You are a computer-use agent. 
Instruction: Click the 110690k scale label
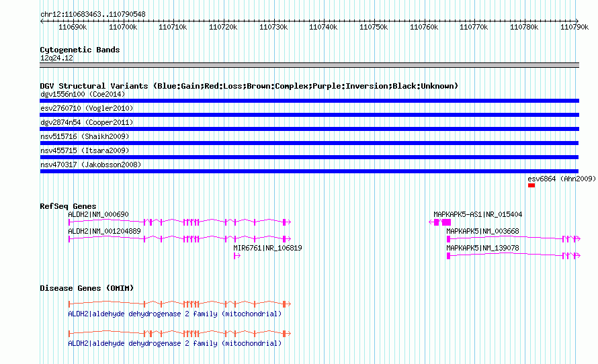pyautogui.click(x=73, y=27)
